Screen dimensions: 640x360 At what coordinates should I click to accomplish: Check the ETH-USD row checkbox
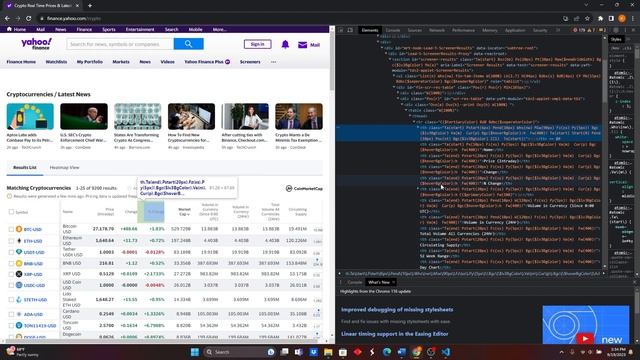pyautogui.click(x=11, y=241)
